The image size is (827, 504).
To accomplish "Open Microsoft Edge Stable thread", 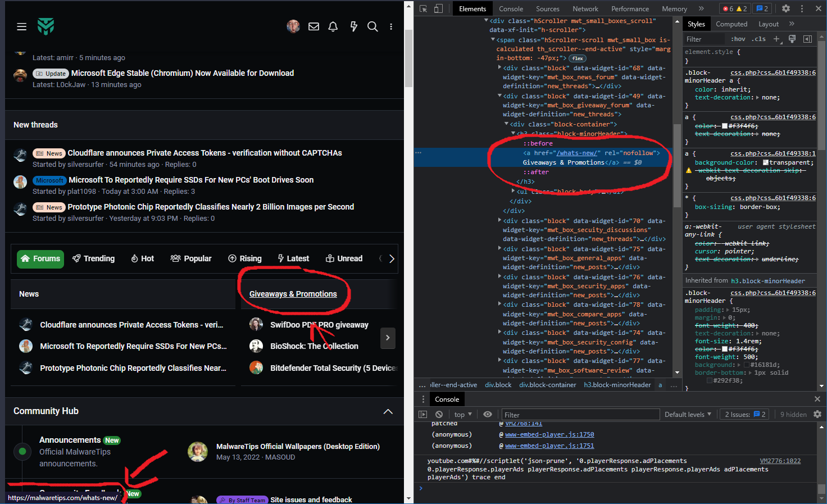I will coord(183,73).
